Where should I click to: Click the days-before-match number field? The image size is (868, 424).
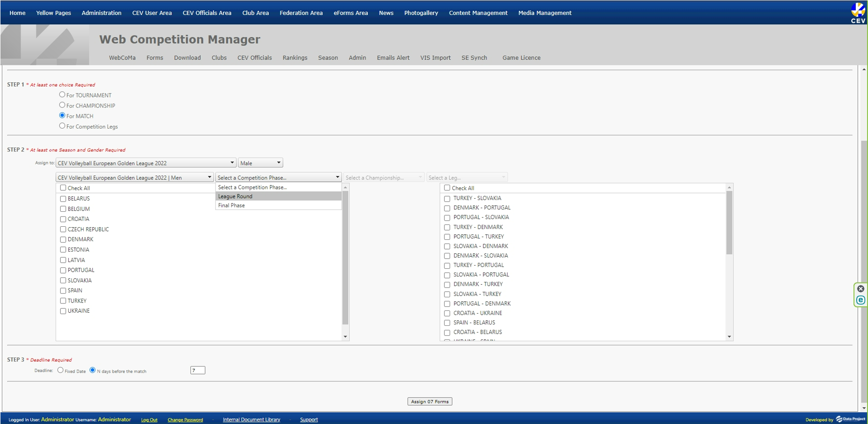(x=198, y=370)
